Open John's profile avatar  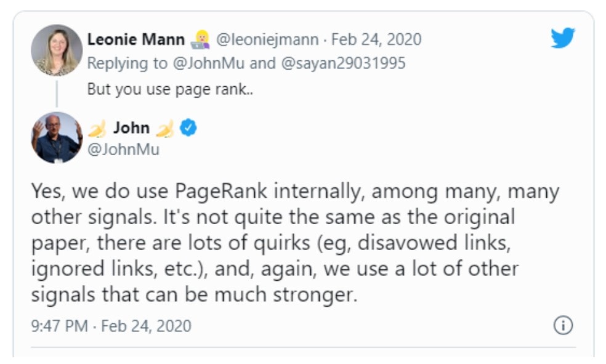coord(57,137)
